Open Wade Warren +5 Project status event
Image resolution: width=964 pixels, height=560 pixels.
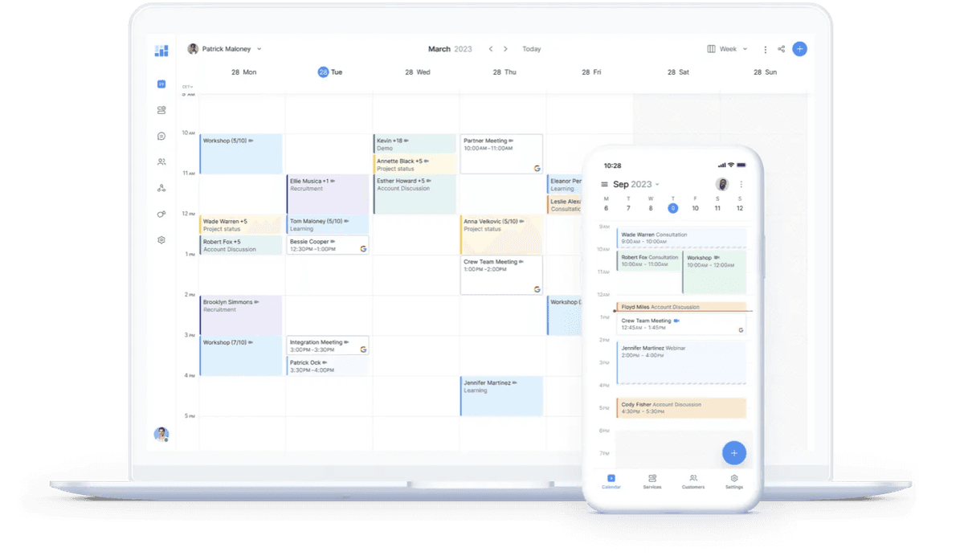click(241, 224)
